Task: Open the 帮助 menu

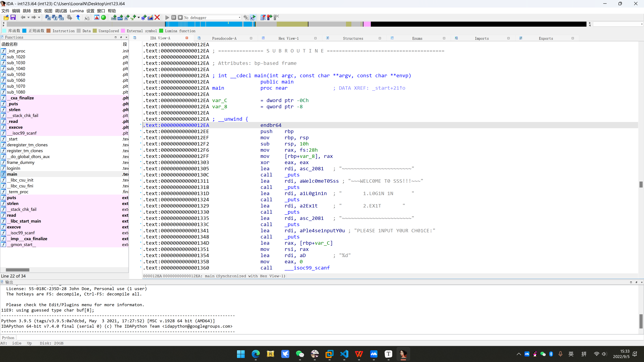Action: point(112,11)
